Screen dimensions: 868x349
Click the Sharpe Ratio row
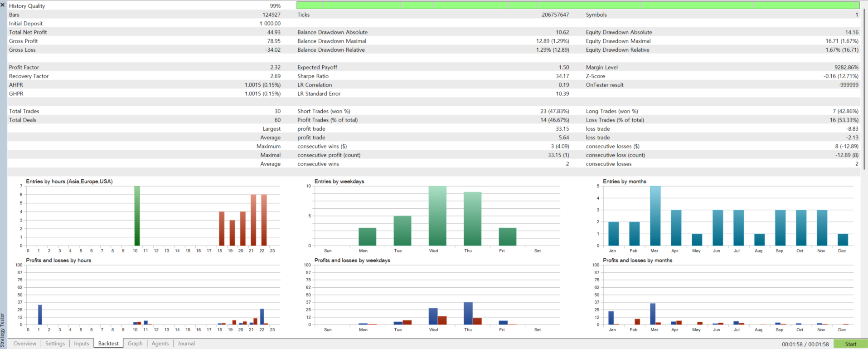[x=433, y=76]
